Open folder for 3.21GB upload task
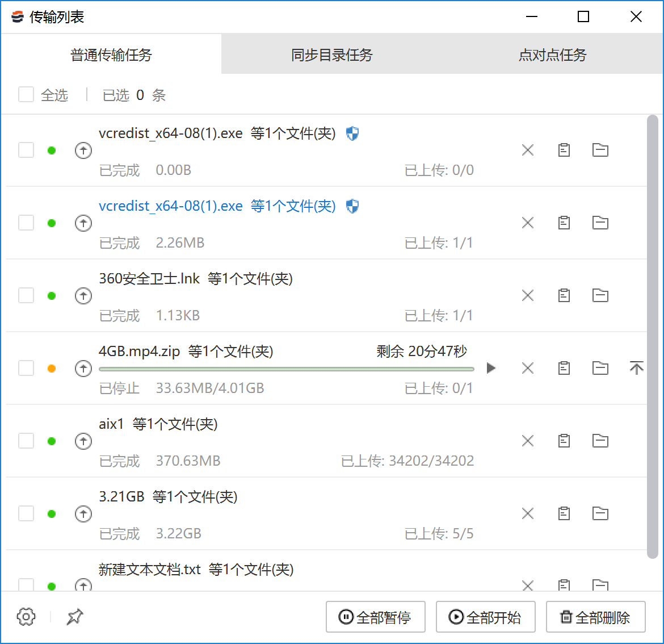664x644 pixels. (x=600, y=513)
